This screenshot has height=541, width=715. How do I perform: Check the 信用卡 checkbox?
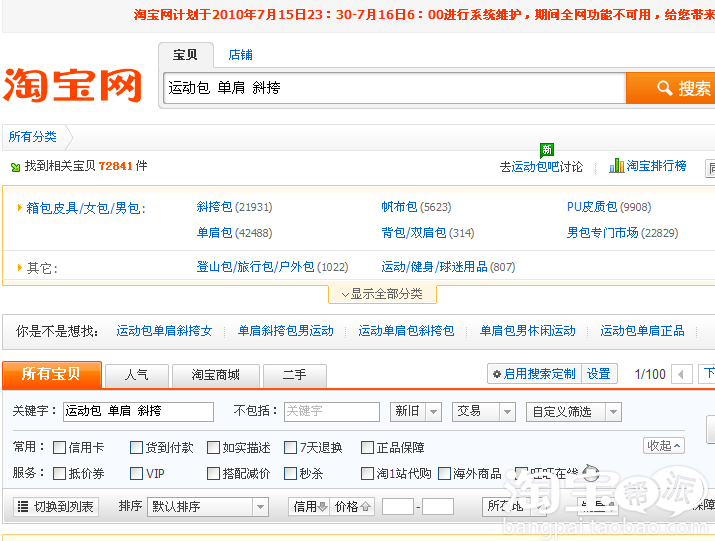59,447
